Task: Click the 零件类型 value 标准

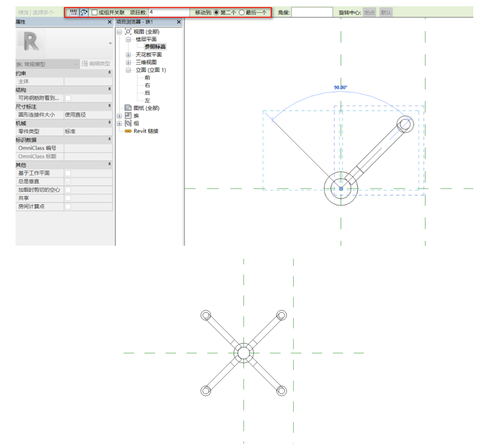Action: pyautogui.click(x=88, y=132)
